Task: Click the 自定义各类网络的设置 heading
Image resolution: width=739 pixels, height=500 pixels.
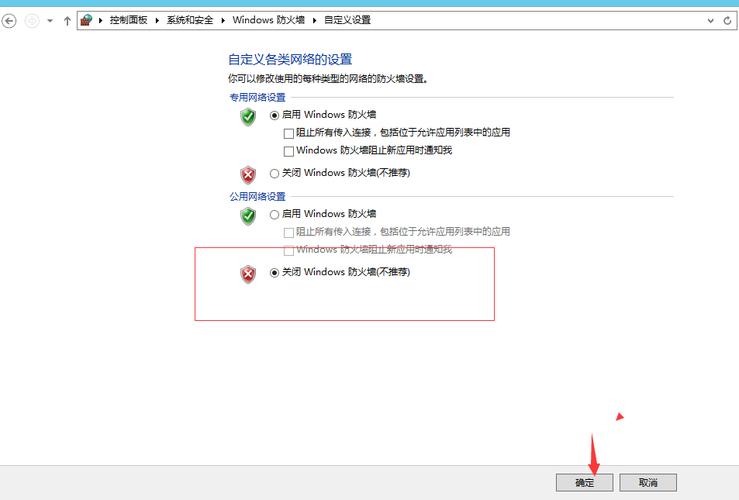Action: 290,59
